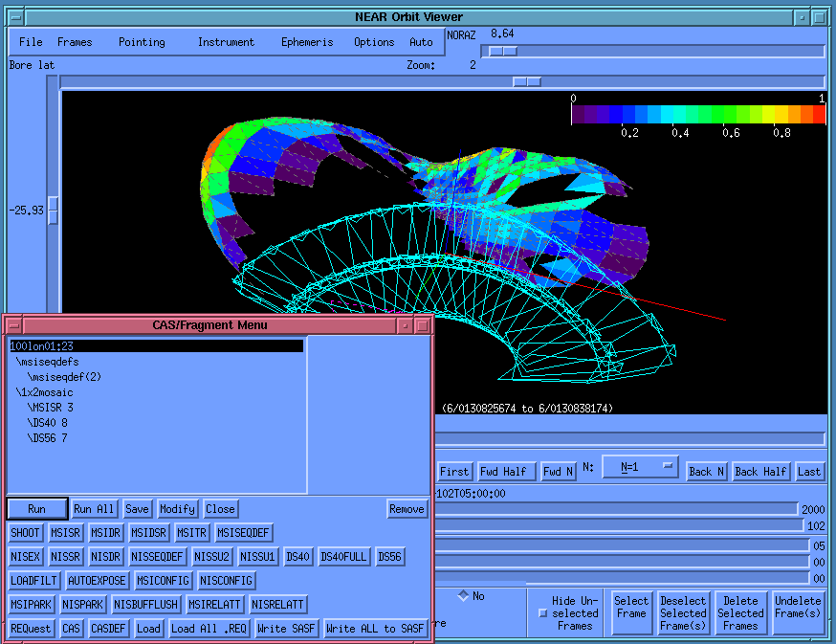
Task: Click the AUTOEXPOSE button
Action: (x=97, y=581)
